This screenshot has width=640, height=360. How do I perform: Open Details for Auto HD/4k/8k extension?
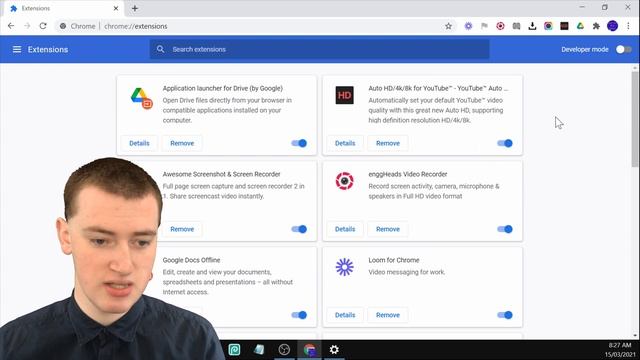tap(345, 143)
